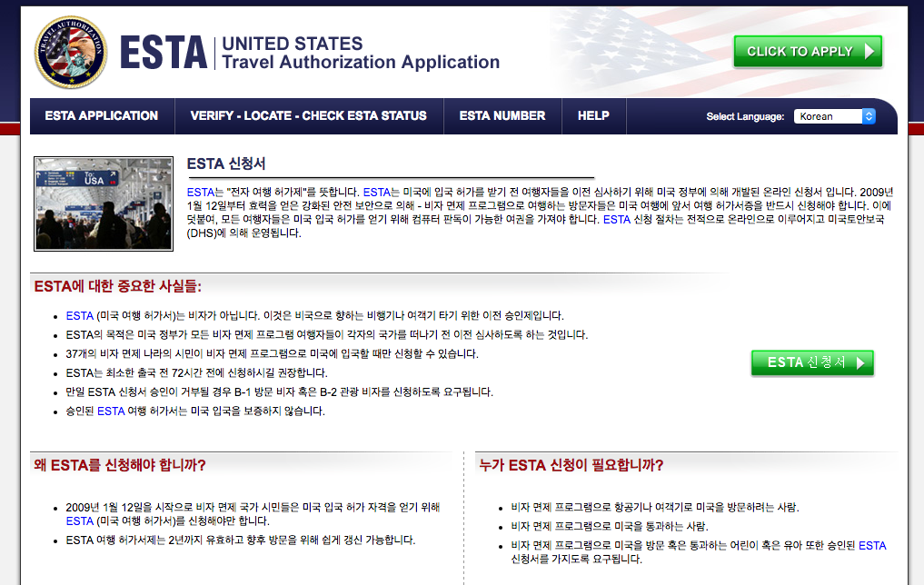Click the ESTA Travel Authorization seal logo
This screenshot has height=585, width=924.
pyautogui.click(x=71, y=53)
